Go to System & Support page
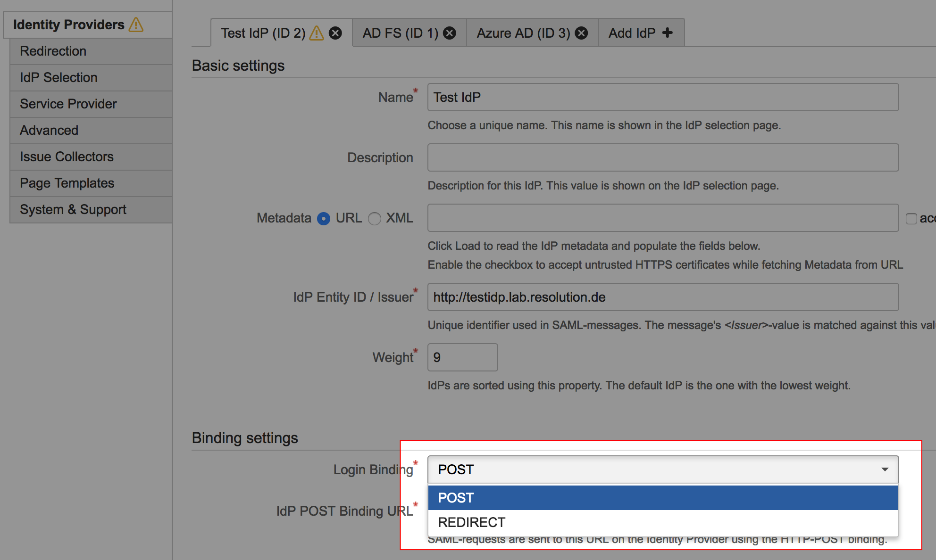936x560 pixels. [73, 209]
